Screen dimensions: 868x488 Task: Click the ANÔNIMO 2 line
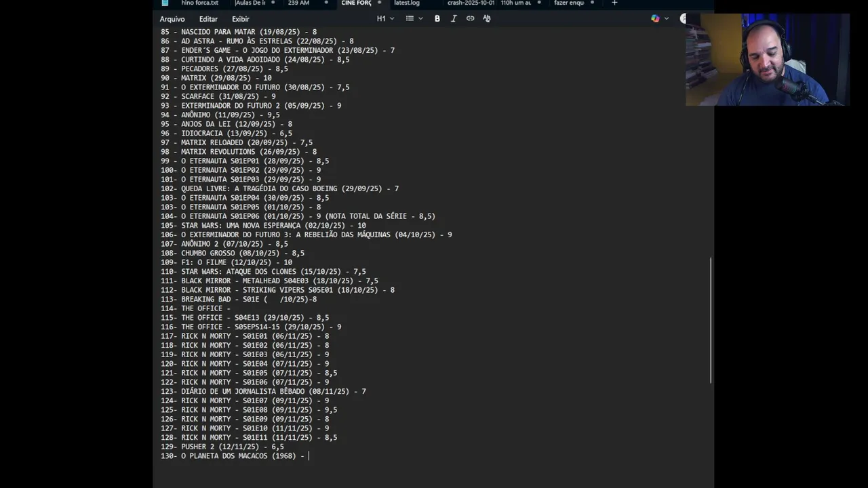tap(224, 244)
